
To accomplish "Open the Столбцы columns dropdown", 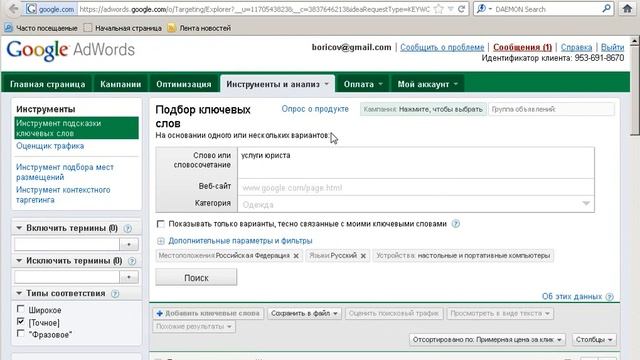I will coord(594,340).
